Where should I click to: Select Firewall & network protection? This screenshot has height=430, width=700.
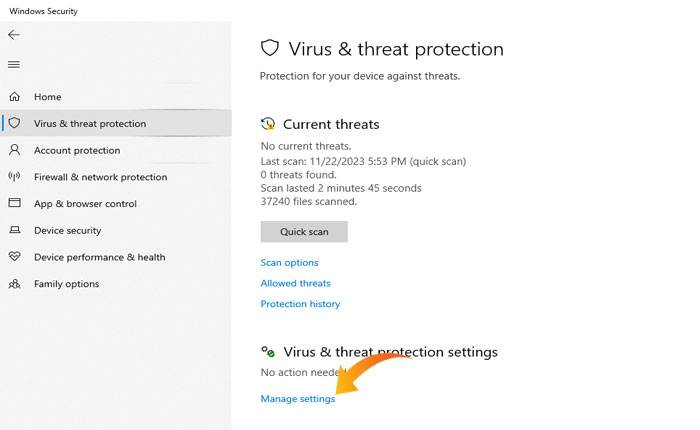coord(100,177)
